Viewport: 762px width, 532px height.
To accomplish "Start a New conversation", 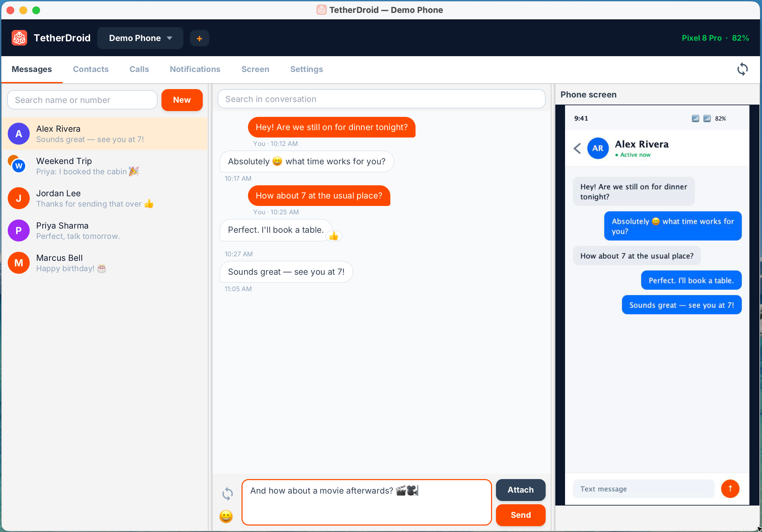I will tap(182, 100).
